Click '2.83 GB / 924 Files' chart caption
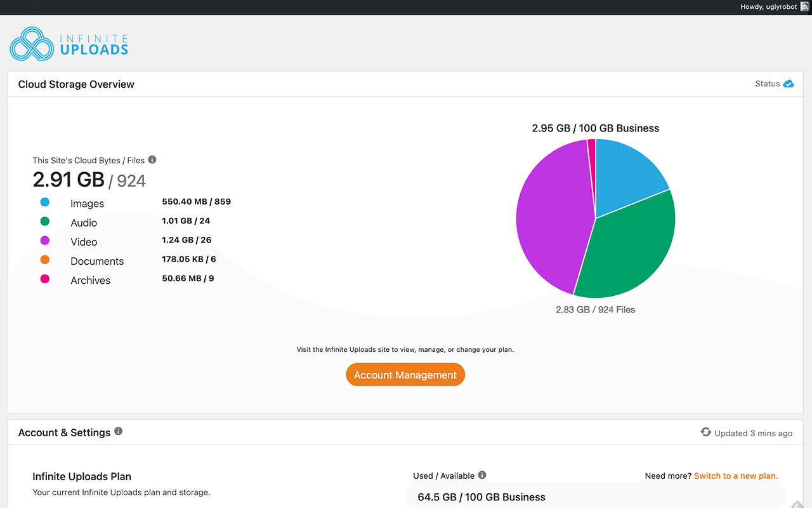Viewport: 812px width, 508px height. click(596, 310)
